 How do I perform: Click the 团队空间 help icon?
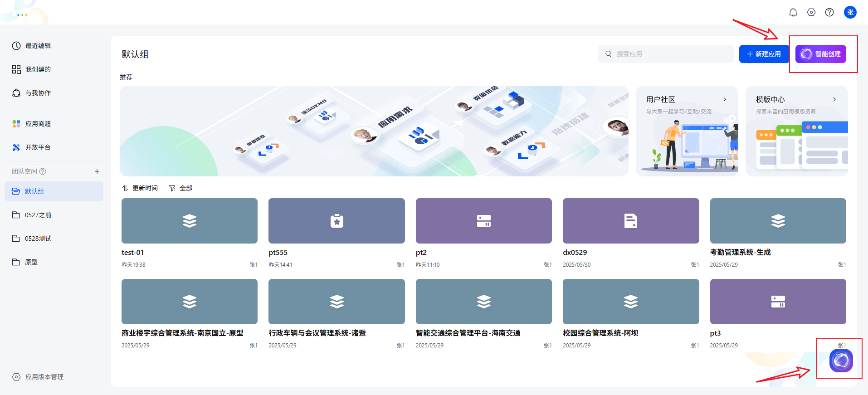(x=43, y=171)
